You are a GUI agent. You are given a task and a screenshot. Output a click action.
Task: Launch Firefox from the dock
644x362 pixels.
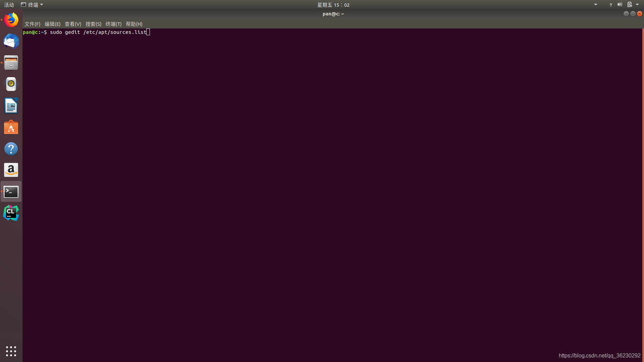[x=11, y=20]
